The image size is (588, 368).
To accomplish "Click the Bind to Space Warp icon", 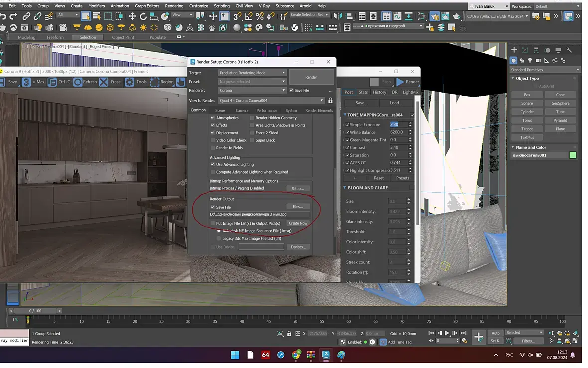I will [x=49, y=16].
